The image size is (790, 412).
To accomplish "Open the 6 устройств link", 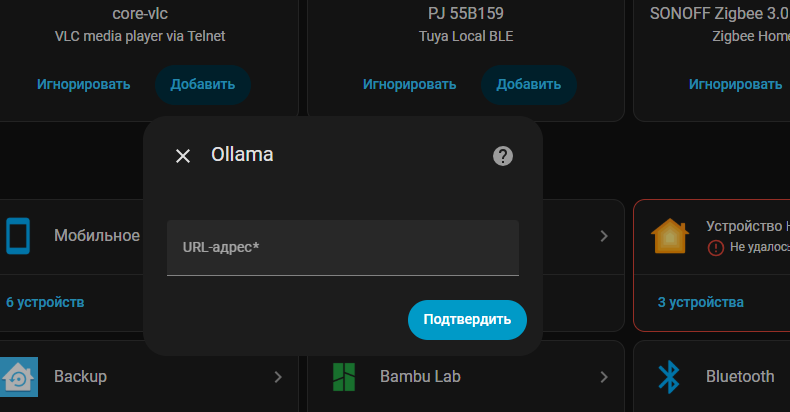I will (x=45, y=302).
